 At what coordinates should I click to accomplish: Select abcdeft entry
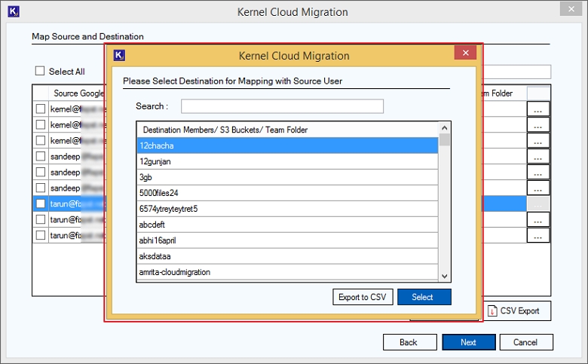287,224
